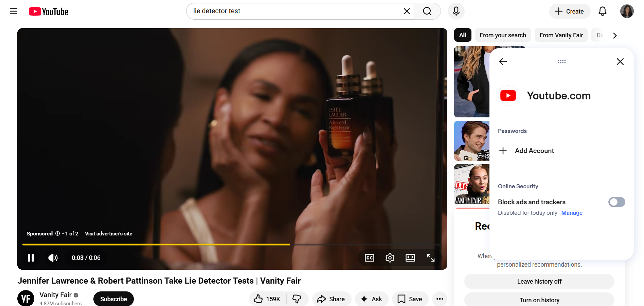Screen dimensions: 644x306
Task: Leave history off
Action: pyautogui.click(x=539, y=281)
